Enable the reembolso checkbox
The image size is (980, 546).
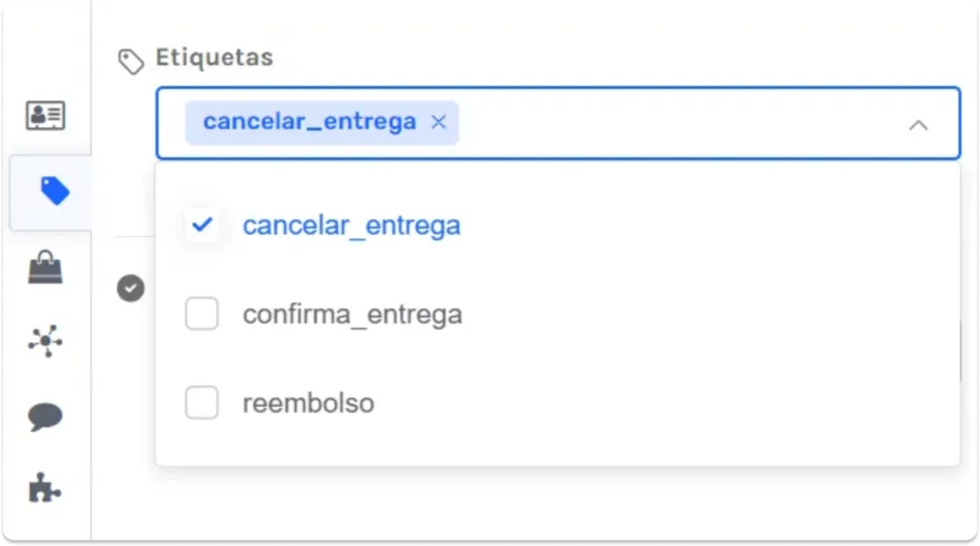point(202,403)
